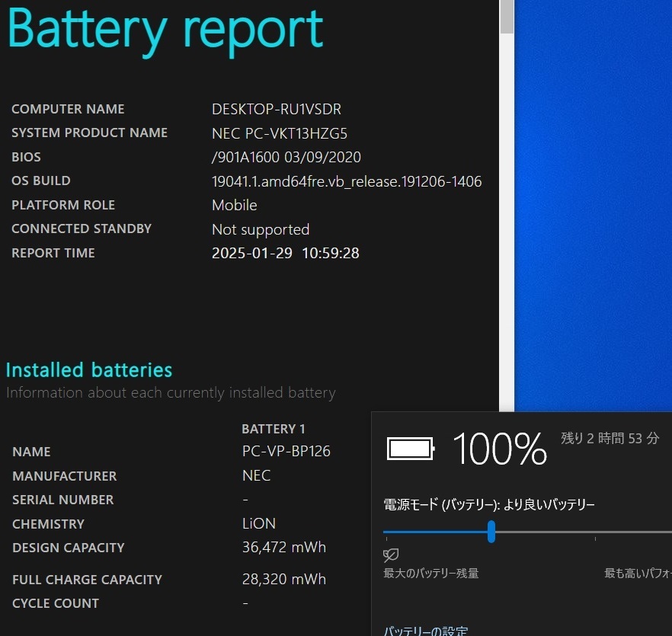Image resolution: width=672 pixels, height=636 pixels.
Task: Select the PLATFORM ROLE label
Action: [x=63, y=205]
